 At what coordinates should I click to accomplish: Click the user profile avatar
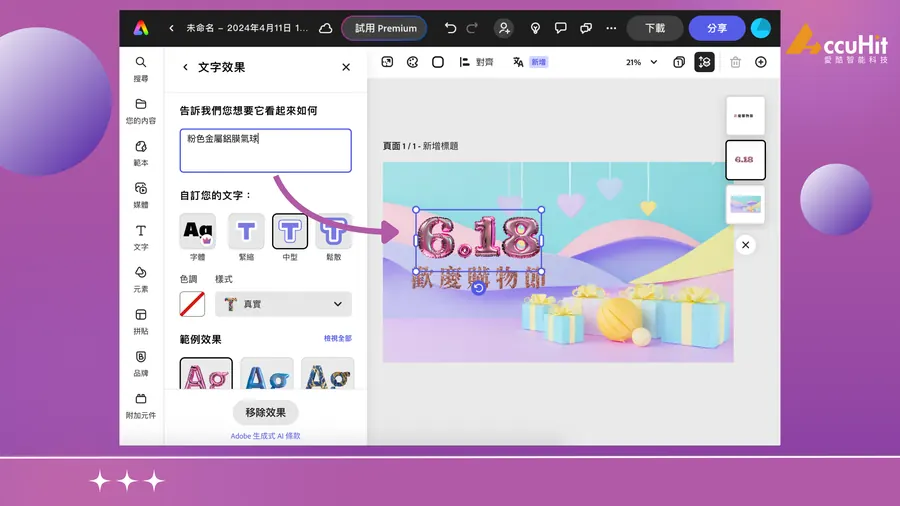761,28
